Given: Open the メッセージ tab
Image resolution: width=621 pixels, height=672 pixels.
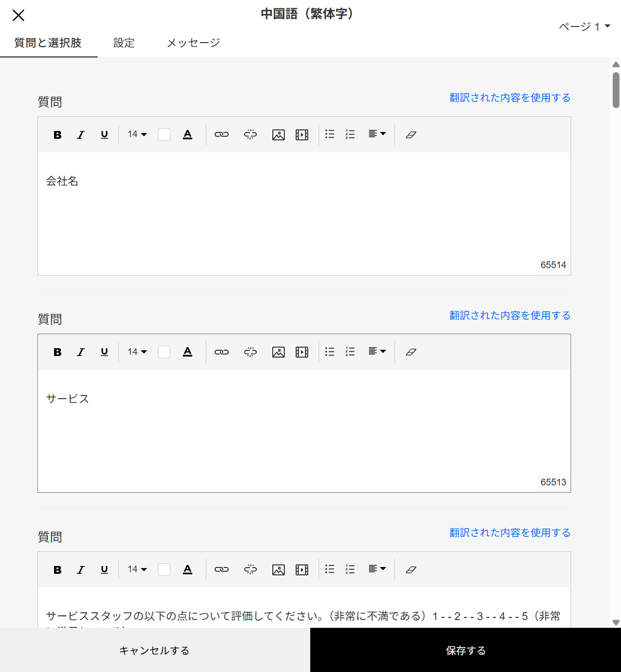Looking at the screenshot, I should 193,43.
